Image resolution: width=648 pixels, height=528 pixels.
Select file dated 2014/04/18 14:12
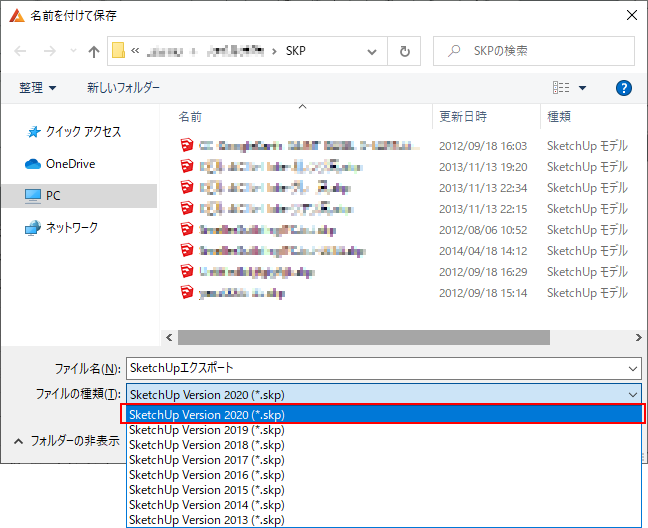403,251
